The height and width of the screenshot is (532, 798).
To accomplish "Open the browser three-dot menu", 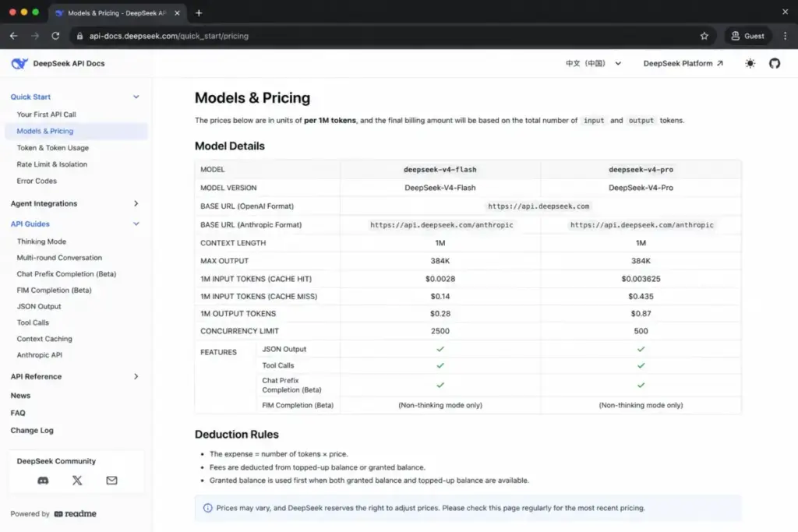I will 786,36.
